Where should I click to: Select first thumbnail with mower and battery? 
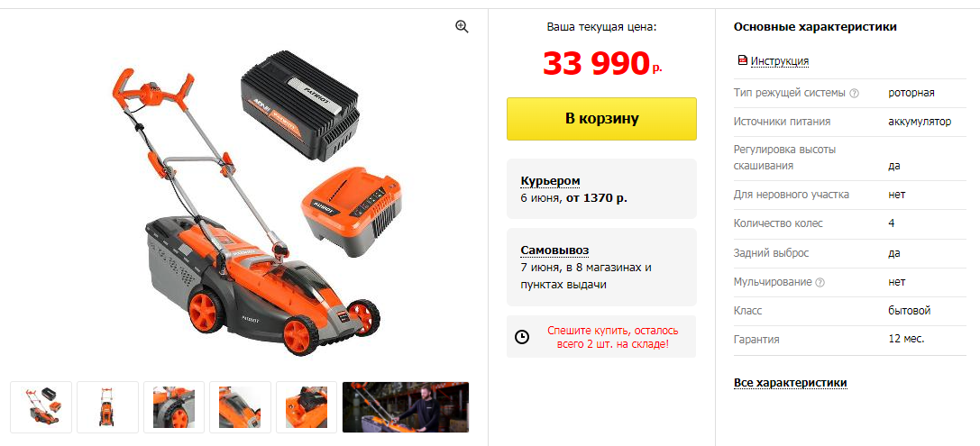pos(41,407)
